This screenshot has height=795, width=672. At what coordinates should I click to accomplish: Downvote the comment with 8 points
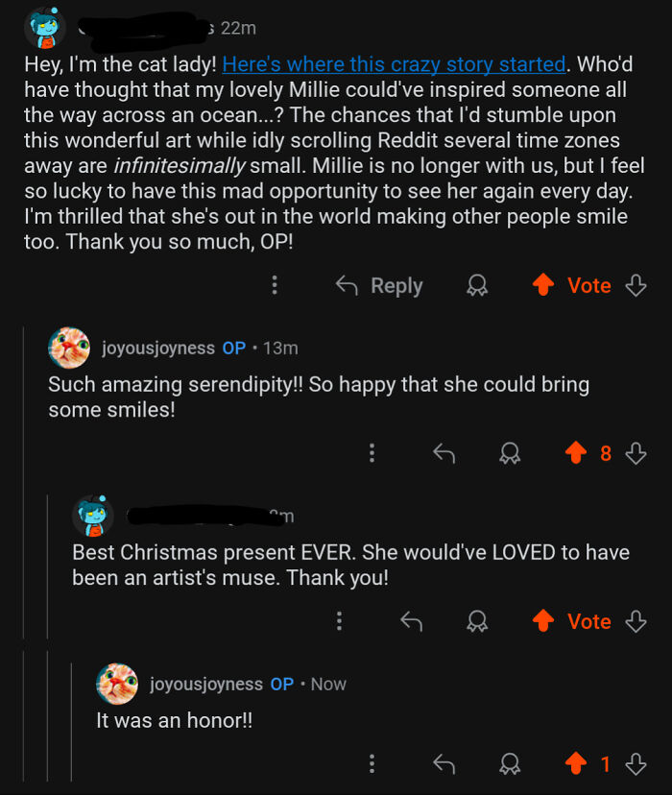tap(636, 453)
